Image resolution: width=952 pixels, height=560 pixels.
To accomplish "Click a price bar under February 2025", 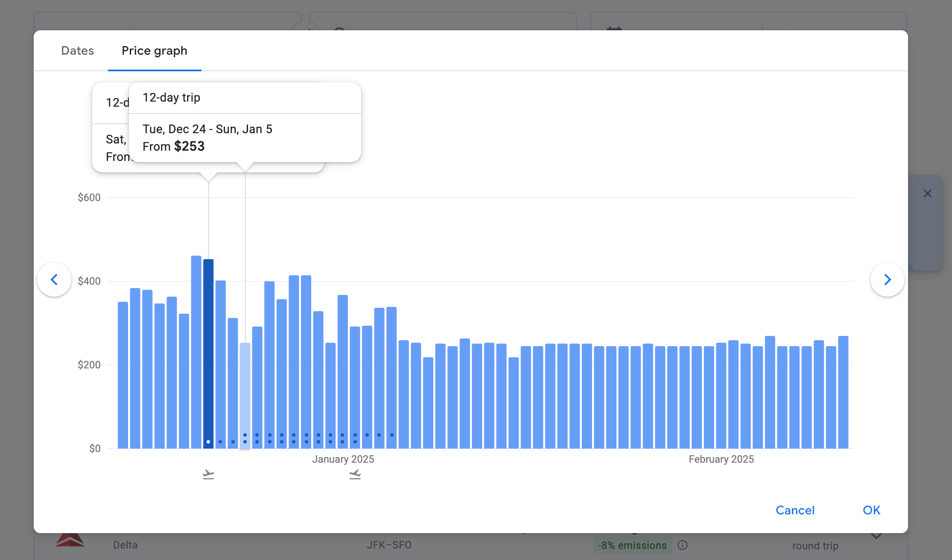I will pos(721,397).
